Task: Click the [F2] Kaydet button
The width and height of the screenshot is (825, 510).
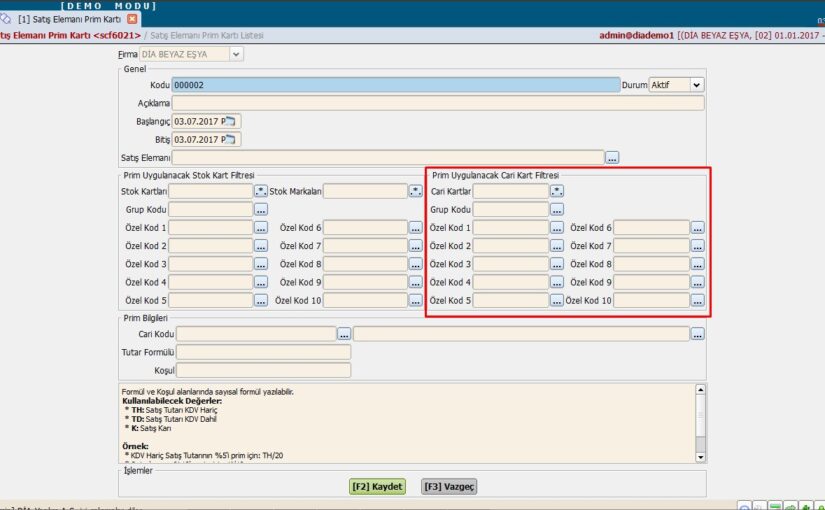Action: coord(377,486)
